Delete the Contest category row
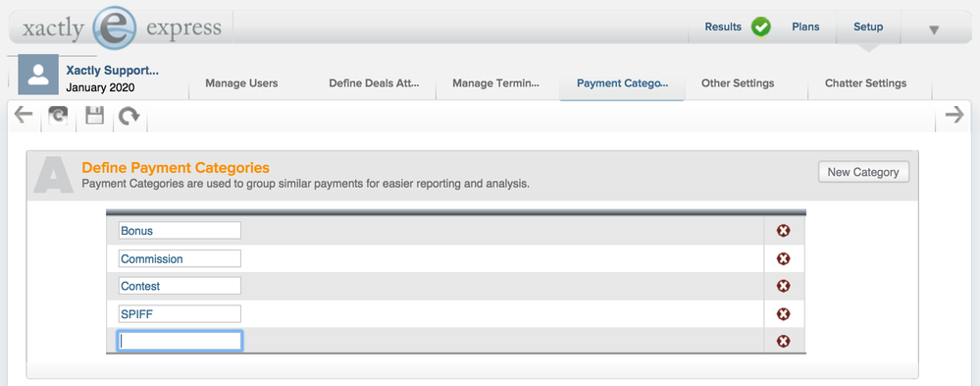980x386 pixels. 783,286
